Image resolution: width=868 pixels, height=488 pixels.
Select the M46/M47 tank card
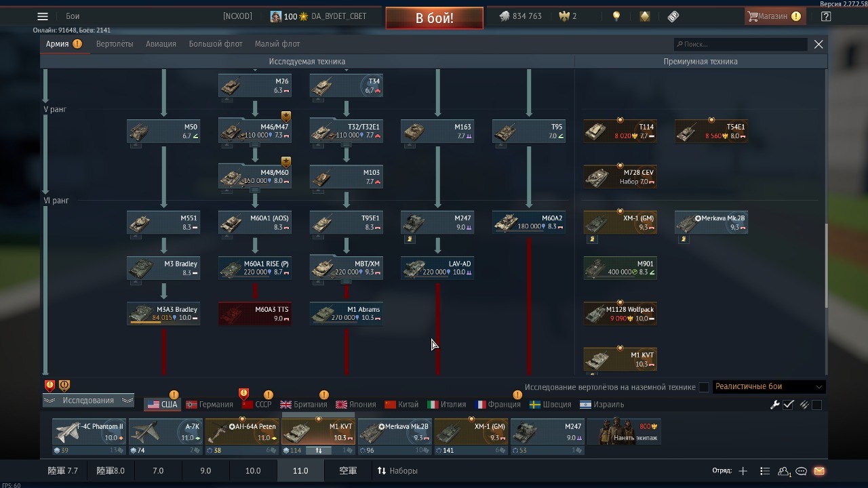pyautogui.click(x=255, y=131)
